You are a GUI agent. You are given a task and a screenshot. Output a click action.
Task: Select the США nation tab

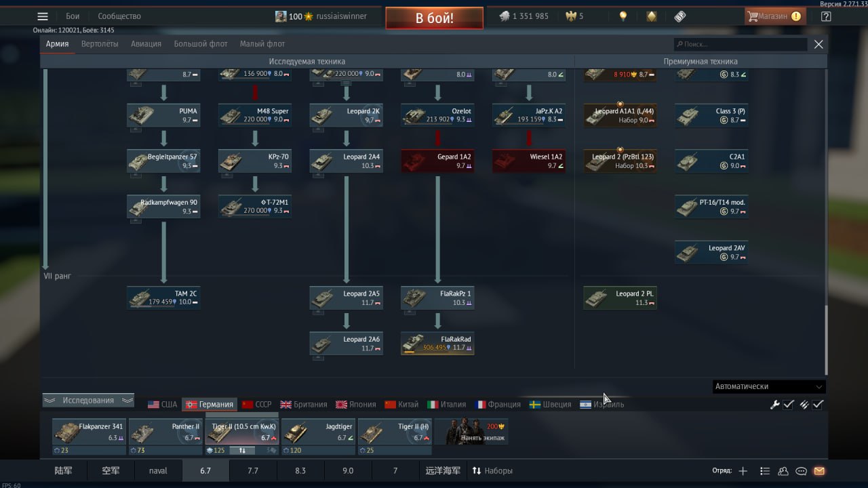163,405
